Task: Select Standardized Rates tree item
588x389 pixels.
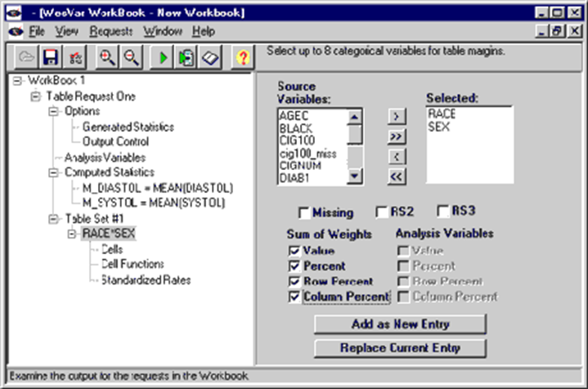Action: (x=146, y=280)
